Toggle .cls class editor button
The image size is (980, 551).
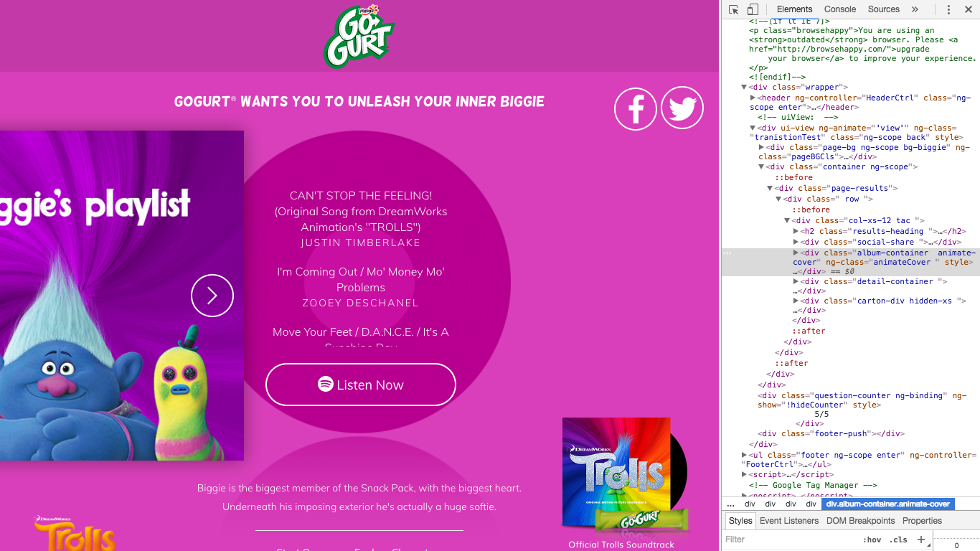pyautogui.click(x=898, y=540)
